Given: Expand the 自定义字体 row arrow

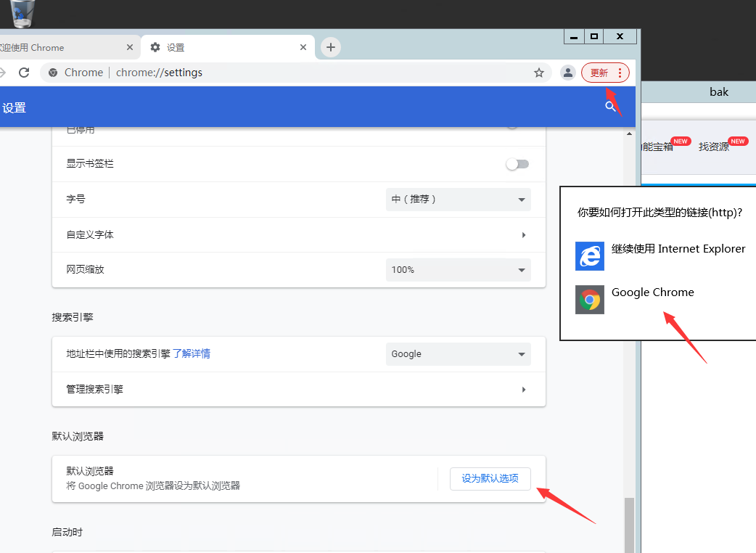Looking at the screenshot, I should (524, 235).
